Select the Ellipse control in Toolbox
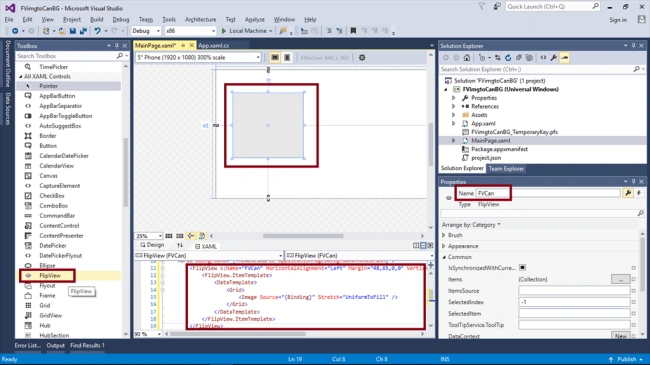650x365 pixels. point(47,265)
